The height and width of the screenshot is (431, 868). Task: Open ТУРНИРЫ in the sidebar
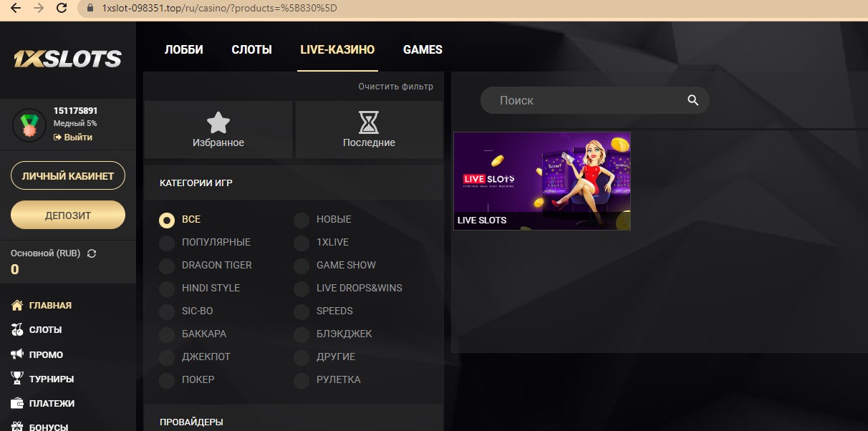(x=52, y=379)
